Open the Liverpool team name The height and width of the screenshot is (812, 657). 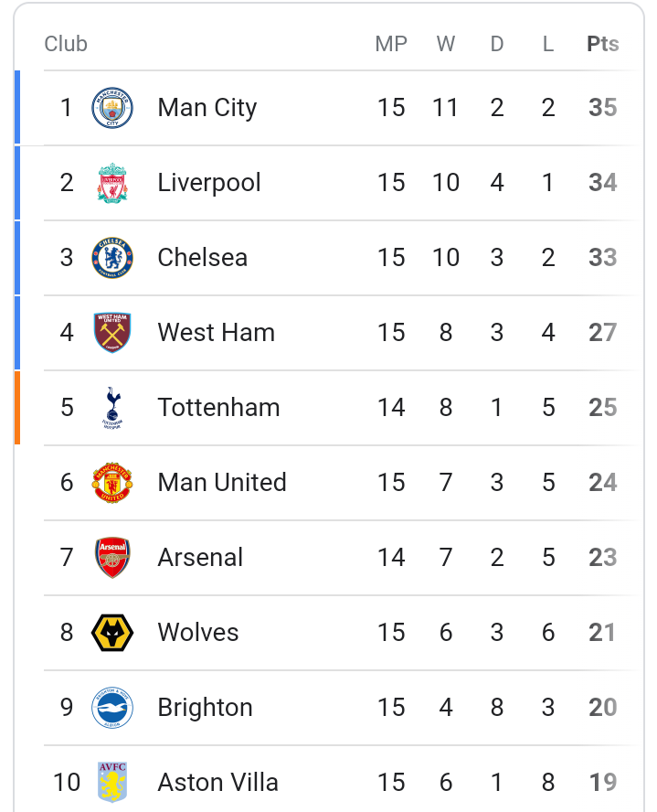click(x=209, y=183)
